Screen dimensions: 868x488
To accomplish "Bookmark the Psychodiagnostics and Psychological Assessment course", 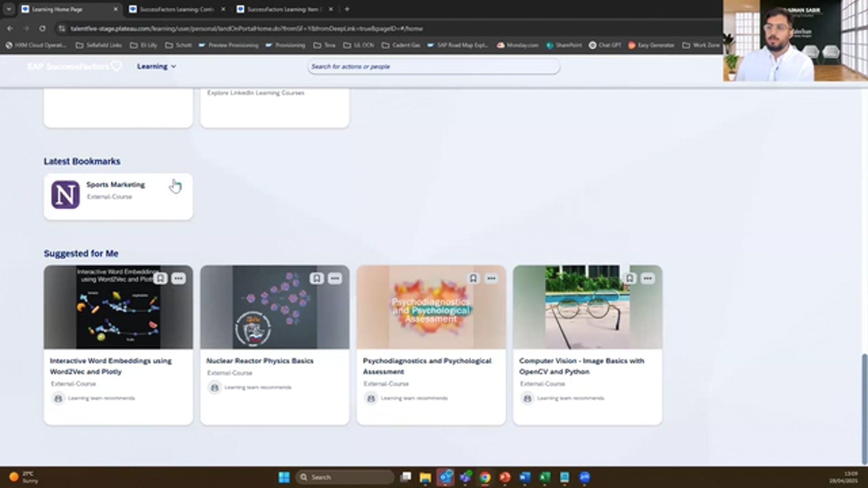I will [473, 278].
